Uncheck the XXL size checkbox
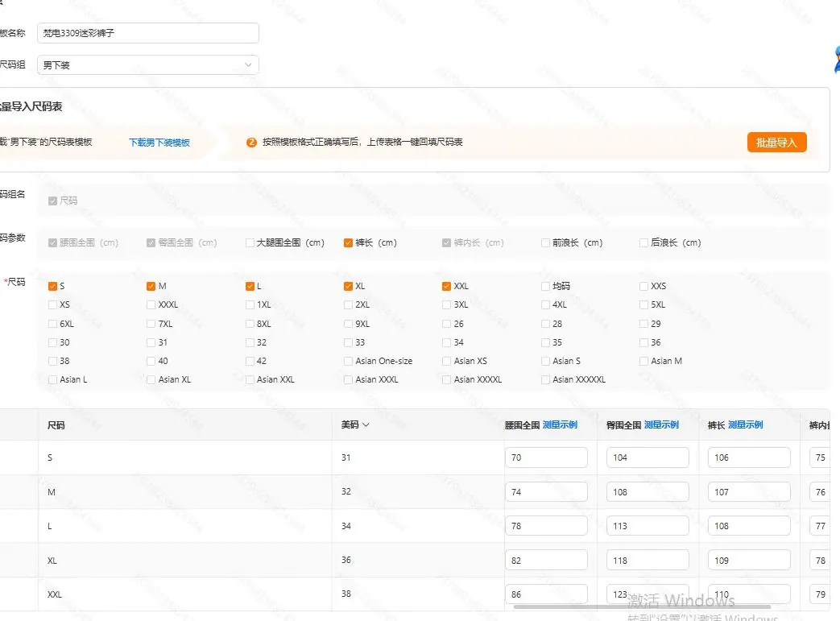 pos(446,286)
